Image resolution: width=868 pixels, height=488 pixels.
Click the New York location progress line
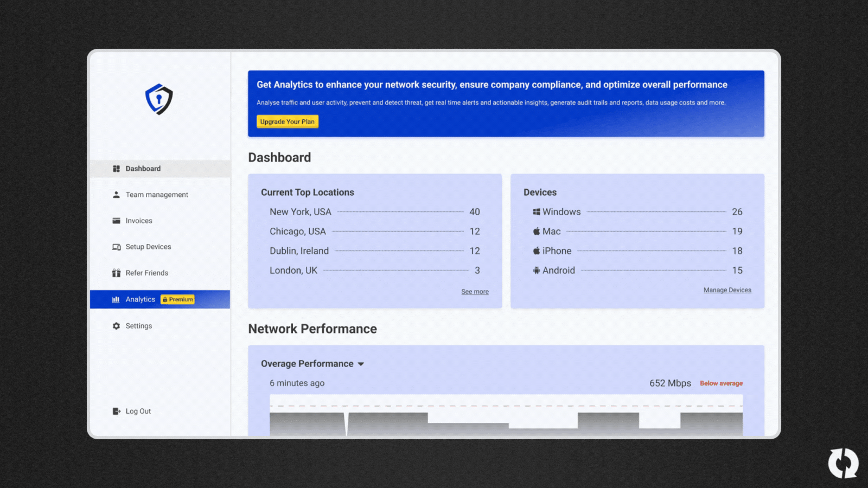(x=399, y=211)
